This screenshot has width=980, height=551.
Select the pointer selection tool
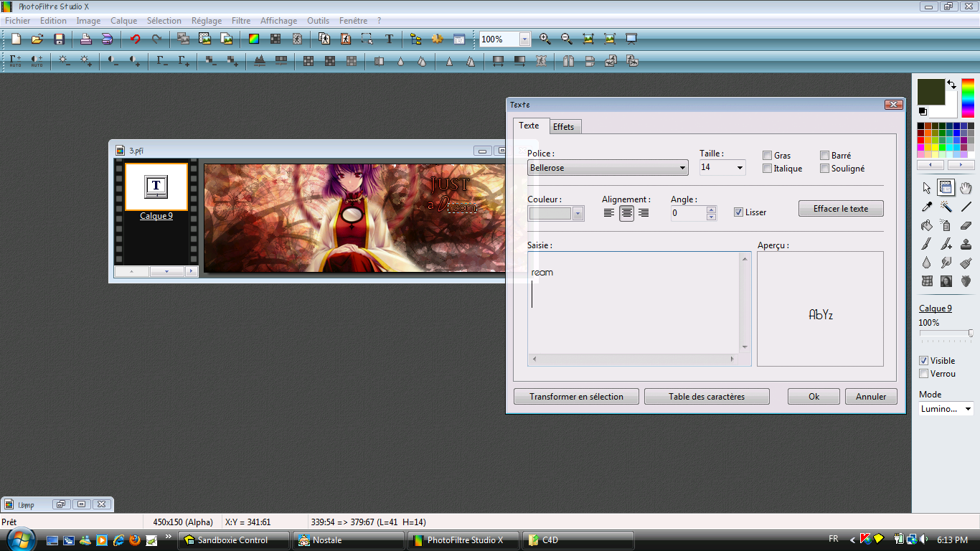tap(926, 188)
